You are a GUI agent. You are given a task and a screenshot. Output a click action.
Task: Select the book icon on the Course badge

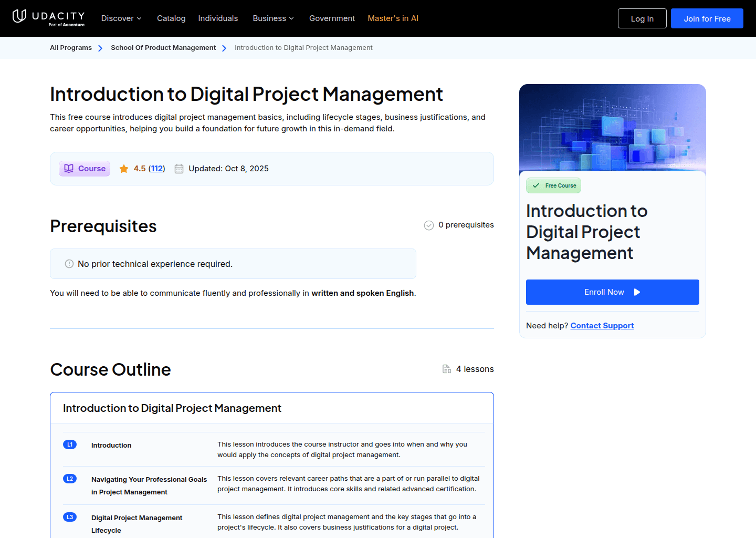point(69,168)
